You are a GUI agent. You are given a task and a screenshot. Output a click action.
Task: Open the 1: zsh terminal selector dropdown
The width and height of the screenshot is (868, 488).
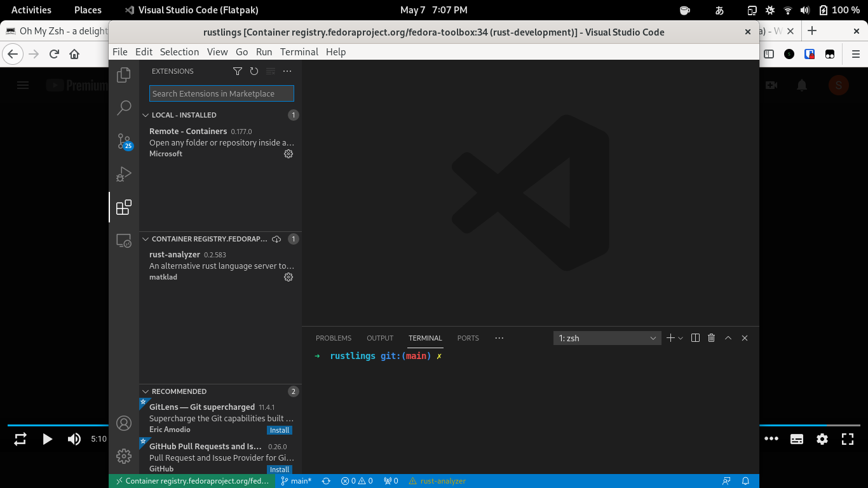click(x=607, y=338)
